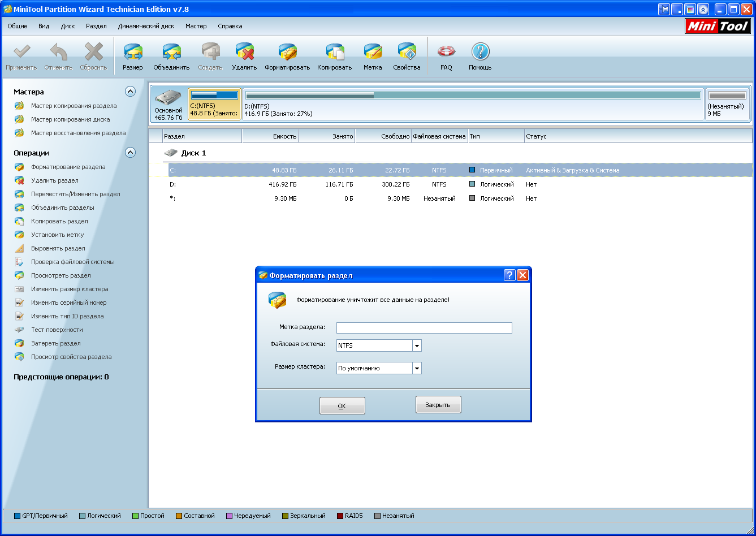Image resolution: width=756 pixels, height=536 pixels.
Task: Open Помощь help icon
Action: coord(480,52)
